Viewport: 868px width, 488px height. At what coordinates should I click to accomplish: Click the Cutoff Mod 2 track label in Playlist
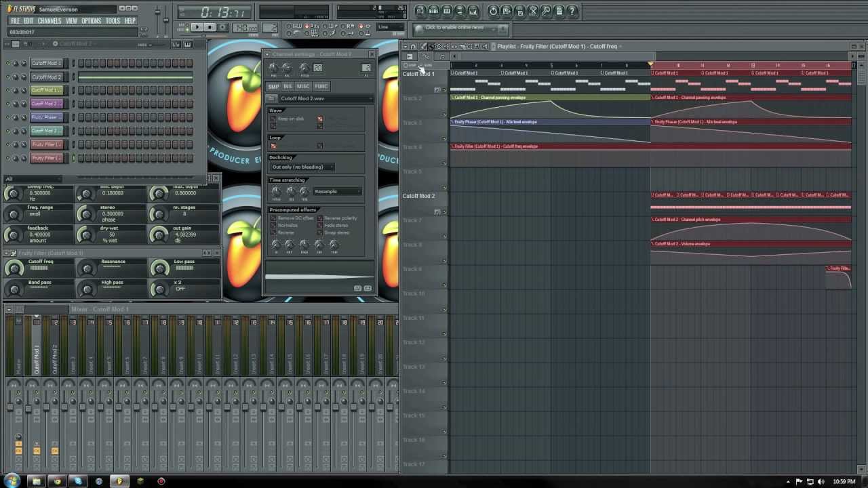tap(418, 196)
